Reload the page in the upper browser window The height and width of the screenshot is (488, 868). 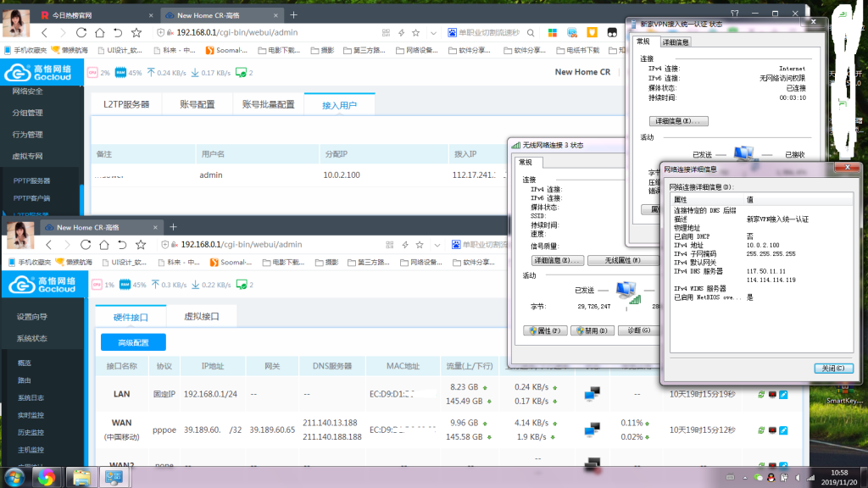(x=81, y=33)
